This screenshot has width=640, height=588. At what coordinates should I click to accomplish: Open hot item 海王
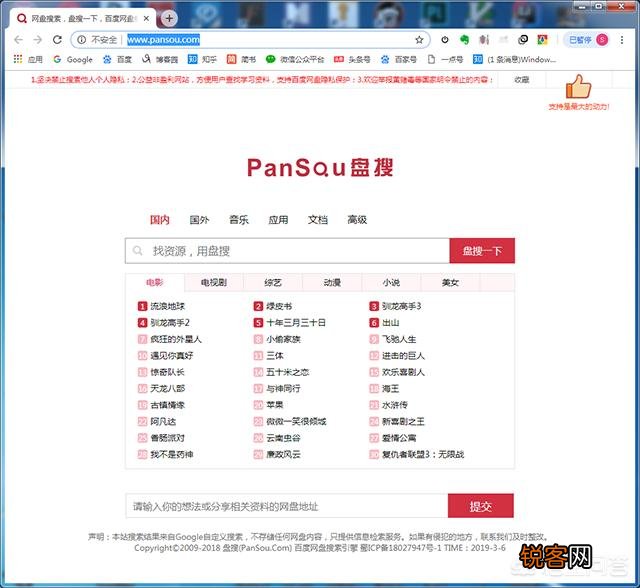point(391,388)
